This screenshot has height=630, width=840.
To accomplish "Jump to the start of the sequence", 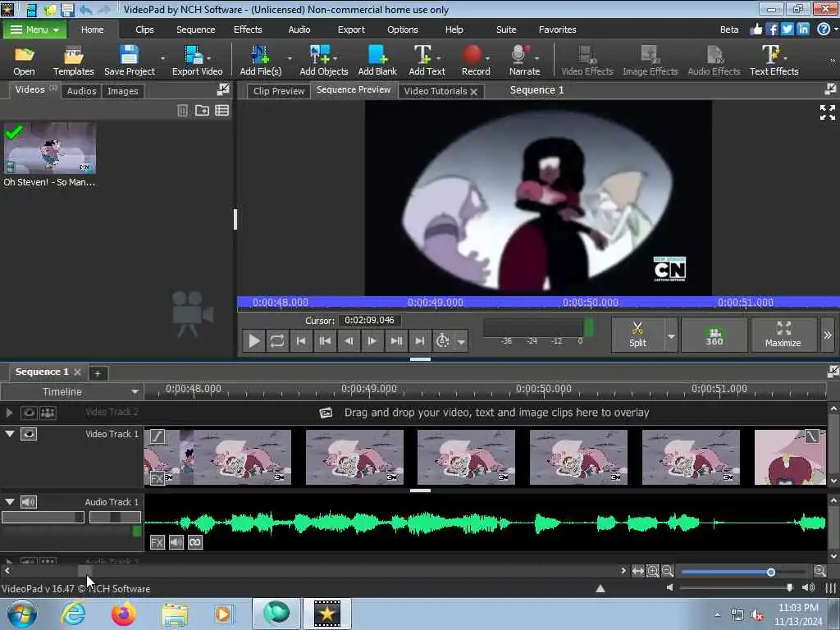I will click(301, 340).
